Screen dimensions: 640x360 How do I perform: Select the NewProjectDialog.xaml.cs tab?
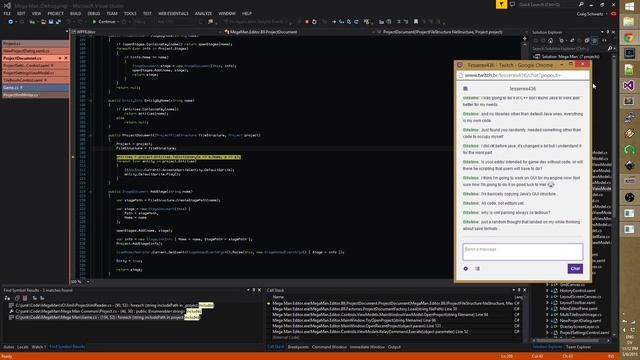click(x=35, y=51)
